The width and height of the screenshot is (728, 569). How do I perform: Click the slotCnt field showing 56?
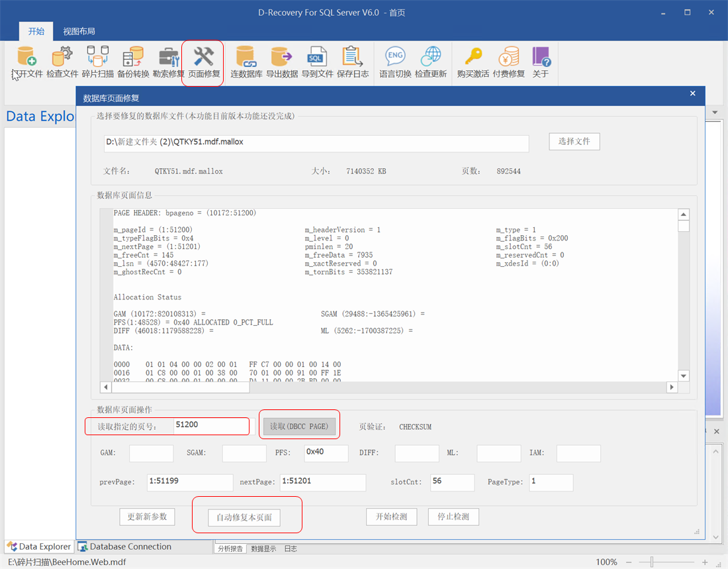click(x=453, y=482)
